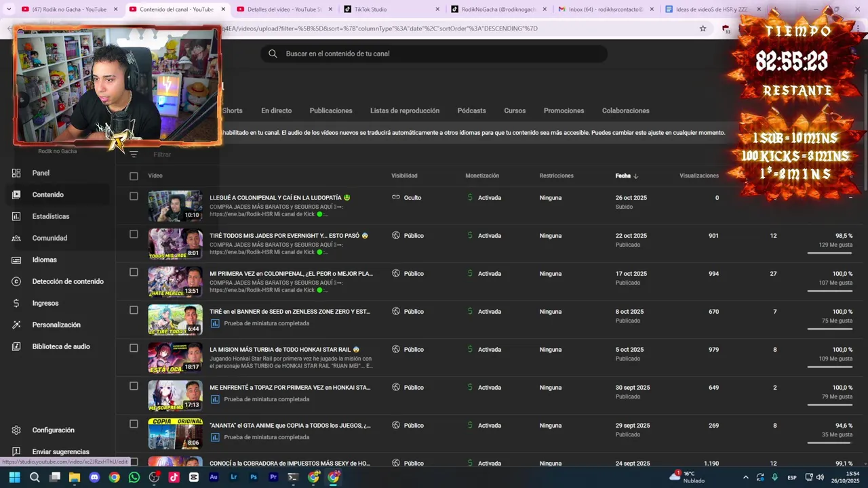
Task: Open Público visibility dropdown for 22 oct video
Action: tap(408, 235)
